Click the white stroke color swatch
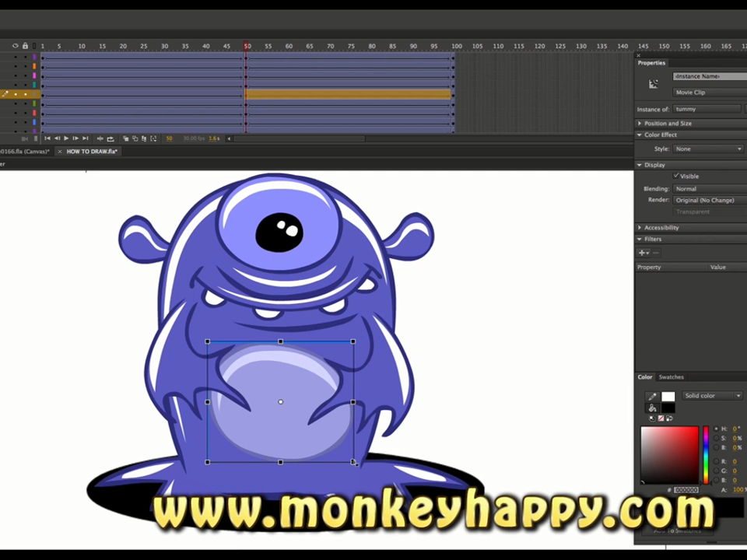 point(668,396)
